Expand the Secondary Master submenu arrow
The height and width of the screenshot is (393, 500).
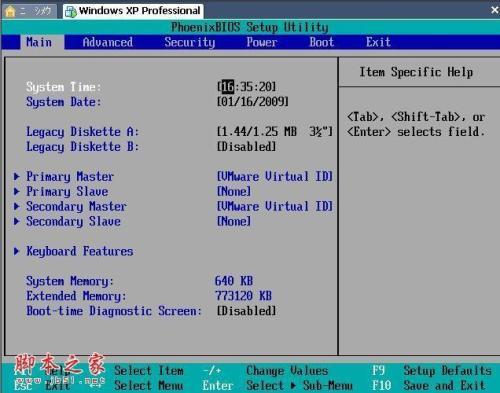17,206
